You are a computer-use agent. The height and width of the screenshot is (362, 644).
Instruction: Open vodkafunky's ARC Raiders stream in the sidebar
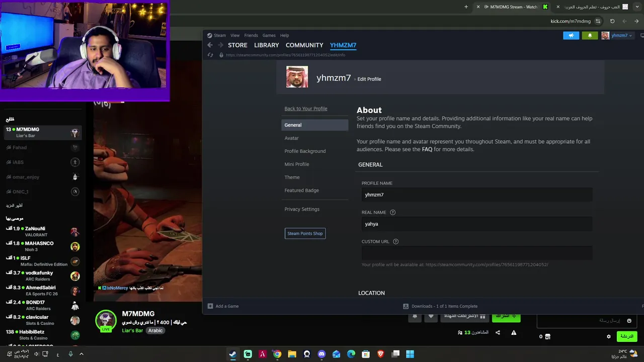pyautogui.click(x=42, y=276)
